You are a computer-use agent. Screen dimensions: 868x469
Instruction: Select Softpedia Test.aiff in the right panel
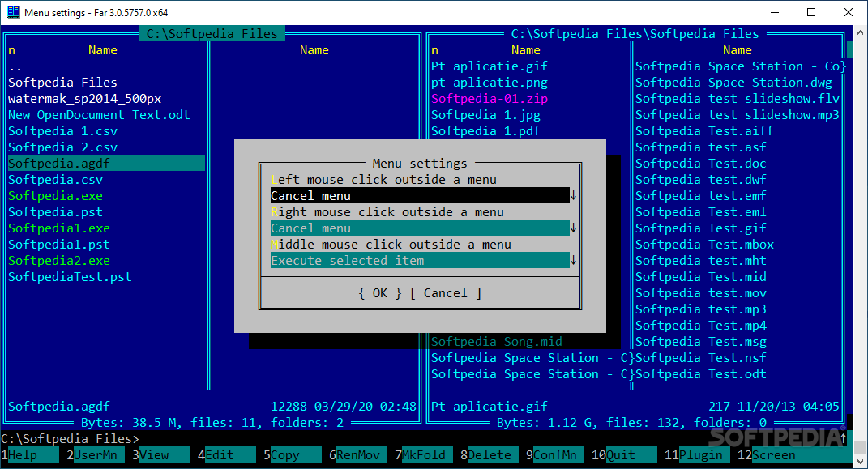tap(704, 131)
